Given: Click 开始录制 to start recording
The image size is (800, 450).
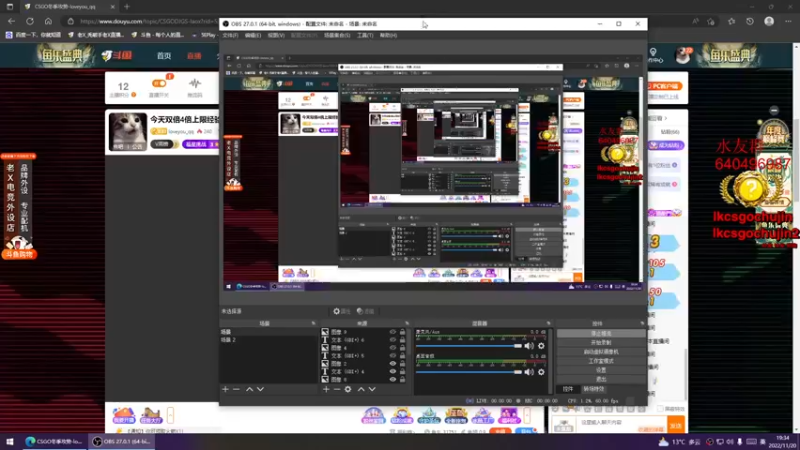Looking at the screenshot, I should (601, 343).
